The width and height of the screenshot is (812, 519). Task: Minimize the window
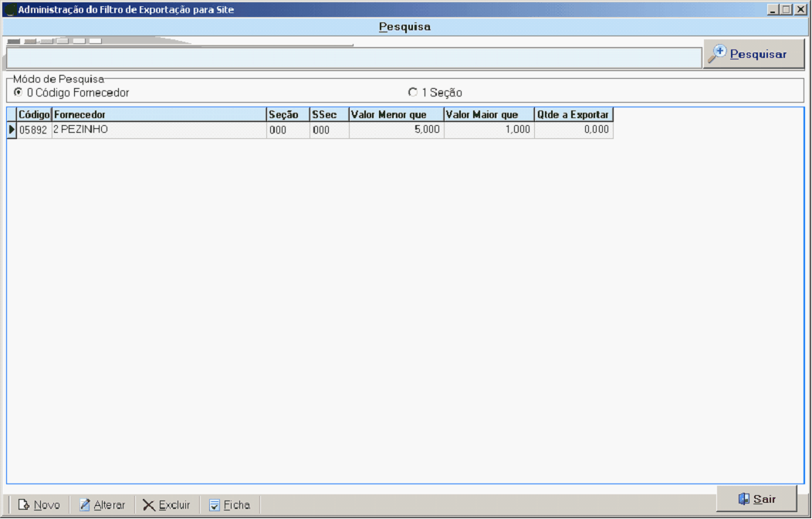(773, 10)
